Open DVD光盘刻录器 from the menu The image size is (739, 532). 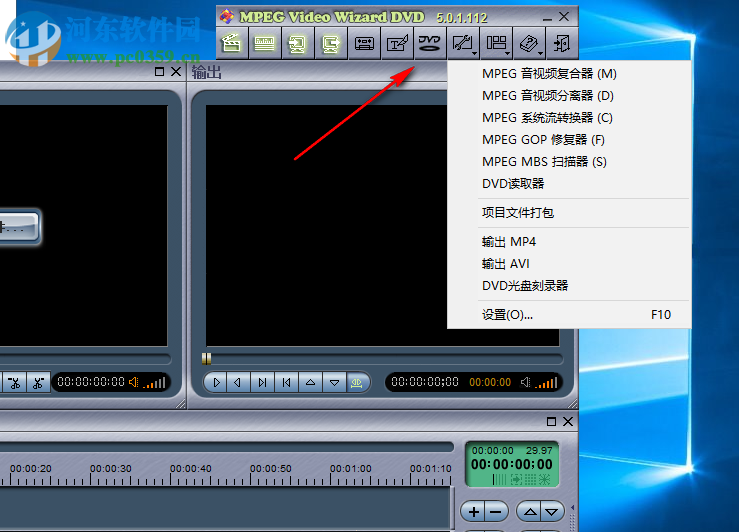click(569, 286)
